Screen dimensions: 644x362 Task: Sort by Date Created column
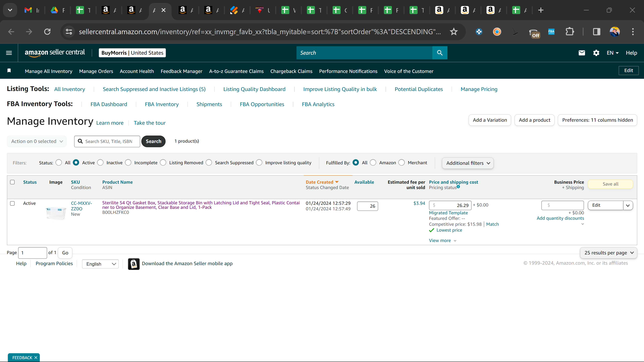pos(322,182)
